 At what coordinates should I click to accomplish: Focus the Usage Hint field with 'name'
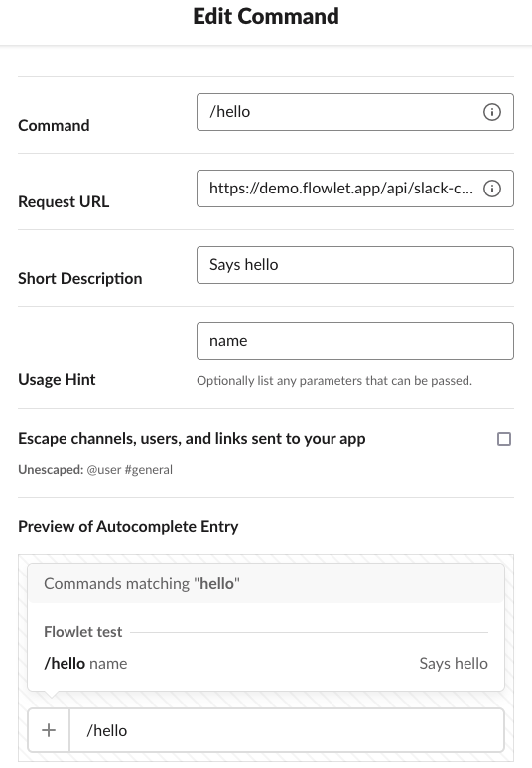point(355,341)
